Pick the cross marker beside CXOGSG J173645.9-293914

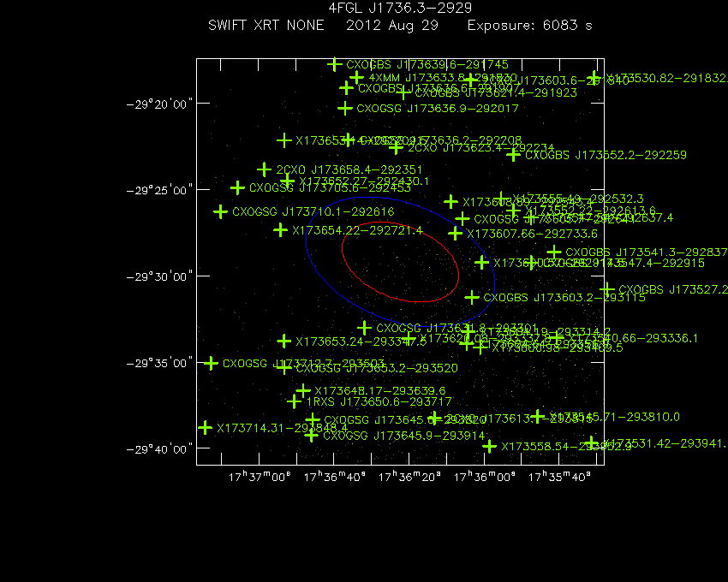311,436
